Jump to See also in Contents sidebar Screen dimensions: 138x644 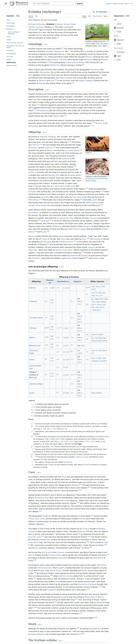point(10,56)
